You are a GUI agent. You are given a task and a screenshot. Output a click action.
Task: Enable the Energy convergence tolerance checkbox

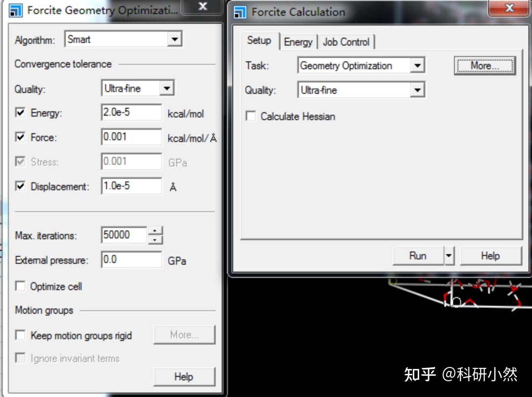tap(20, 113)
